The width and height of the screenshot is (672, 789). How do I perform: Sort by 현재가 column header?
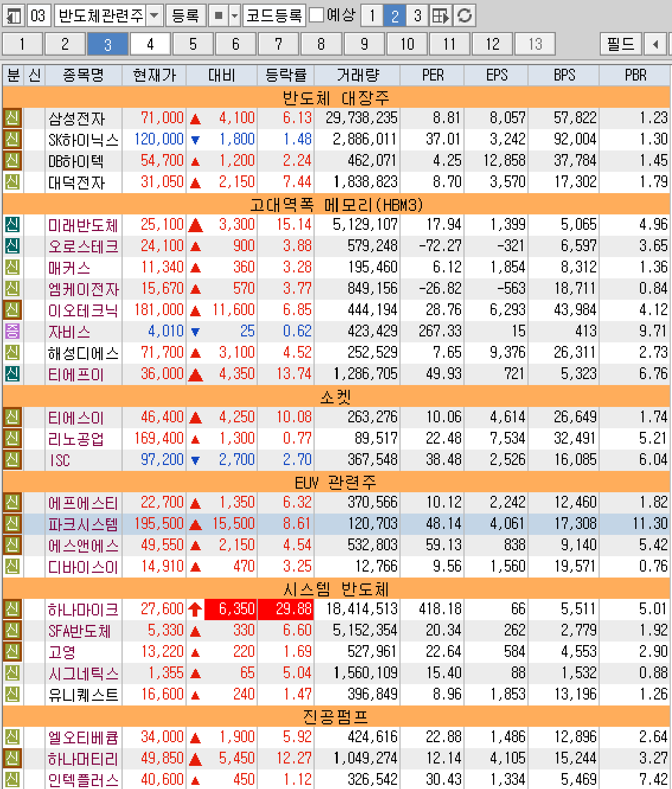click(154, 75)
